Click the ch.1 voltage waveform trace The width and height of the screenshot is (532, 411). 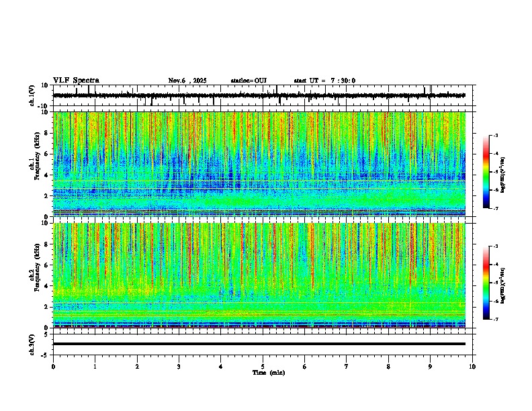259,95
